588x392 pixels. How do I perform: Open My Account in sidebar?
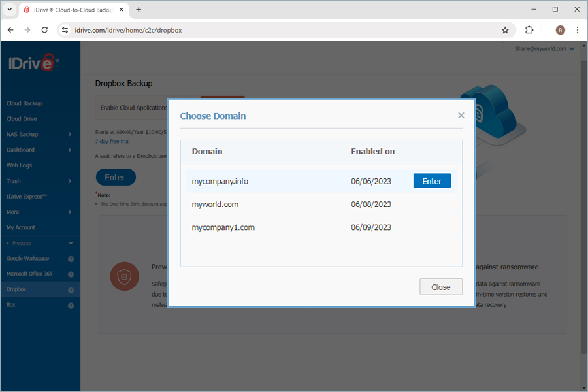(21, 227)
